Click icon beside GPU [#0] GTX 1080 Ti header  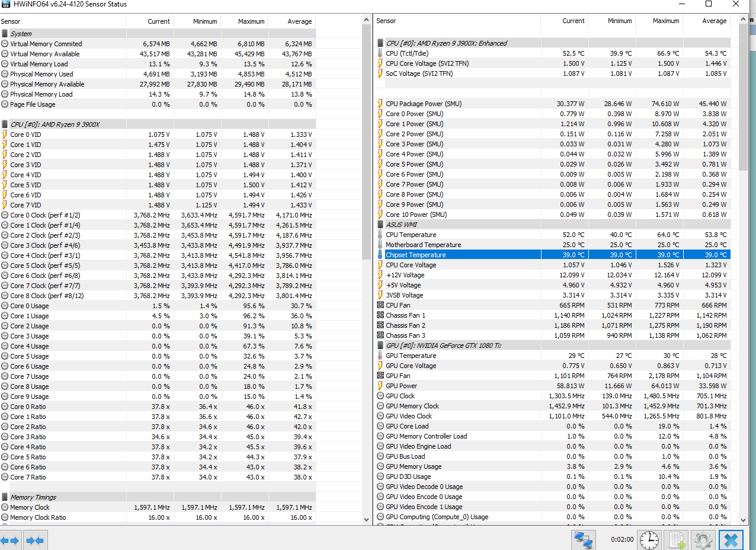point(380,346)
